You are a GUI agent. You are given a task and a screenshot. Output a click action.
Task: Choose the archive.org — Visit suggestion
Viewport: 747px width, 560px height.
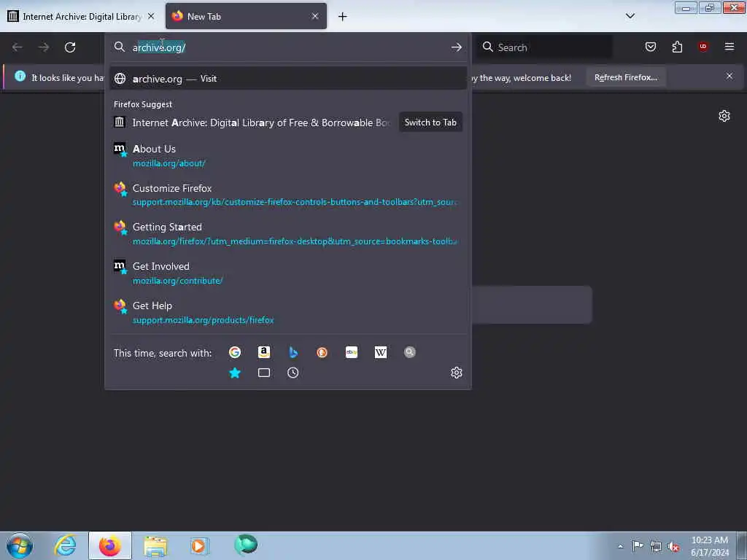(287, 79)
